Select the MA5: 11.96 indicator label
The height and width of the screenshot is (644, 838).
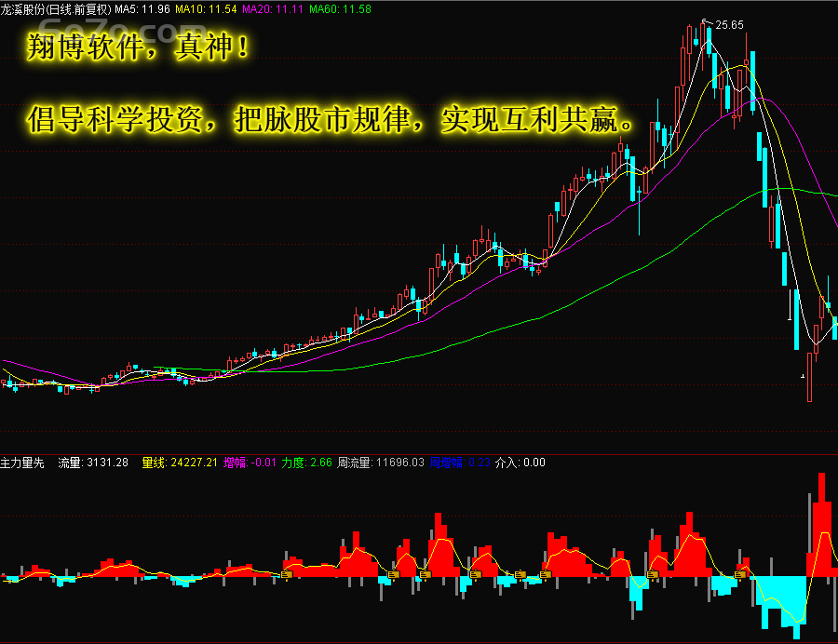click(142, 9)
